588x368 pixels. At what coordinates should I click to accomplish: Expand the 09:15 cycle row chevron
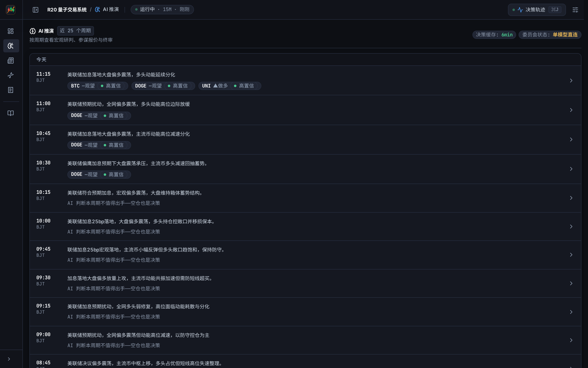(x=571, y=312)
